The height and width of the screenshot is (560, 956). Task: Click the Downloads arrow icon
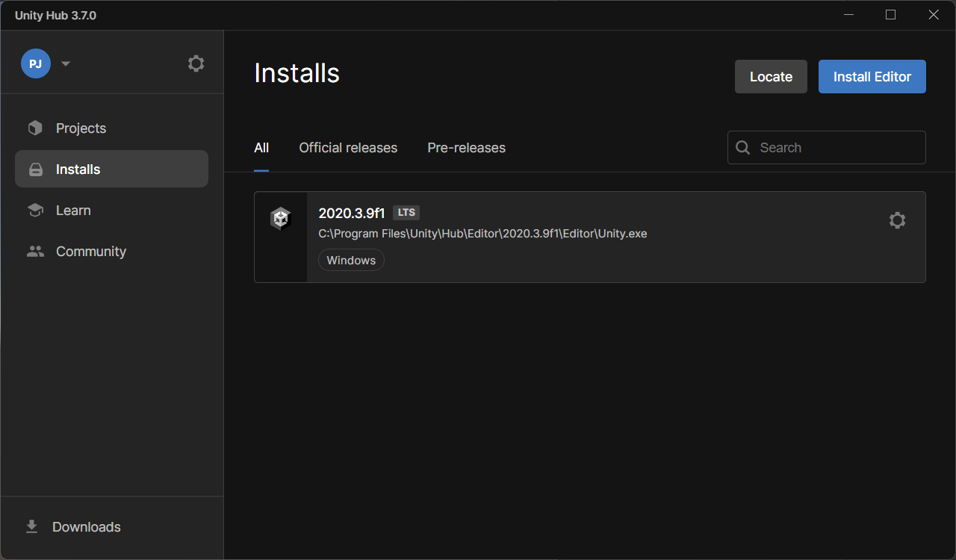coord(31,527)
